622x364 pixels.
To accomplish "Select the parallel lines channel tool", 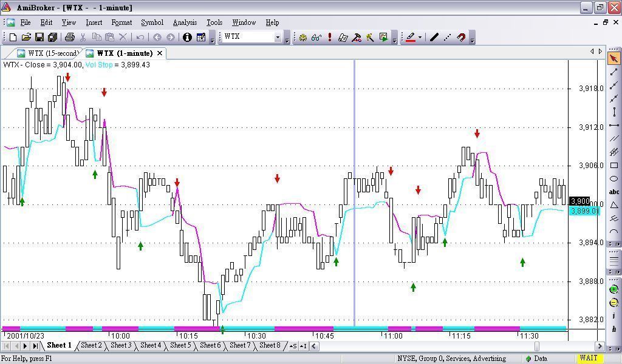I will (613, 139).
